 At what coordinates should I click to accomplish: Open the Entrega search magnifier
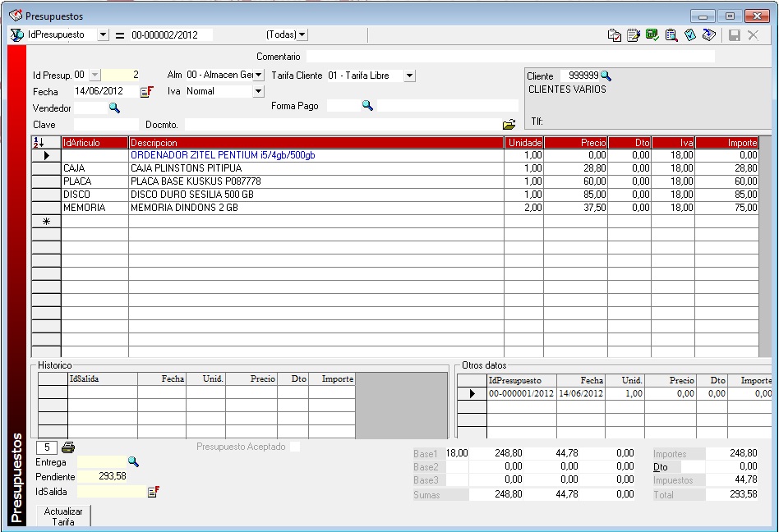coord(133,461)
